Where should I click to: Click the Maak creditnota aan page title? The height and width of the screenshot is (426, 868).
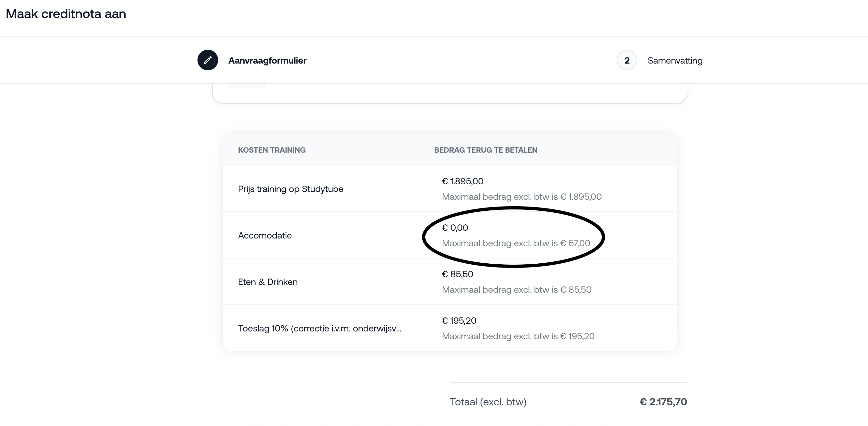pos(66,14)
